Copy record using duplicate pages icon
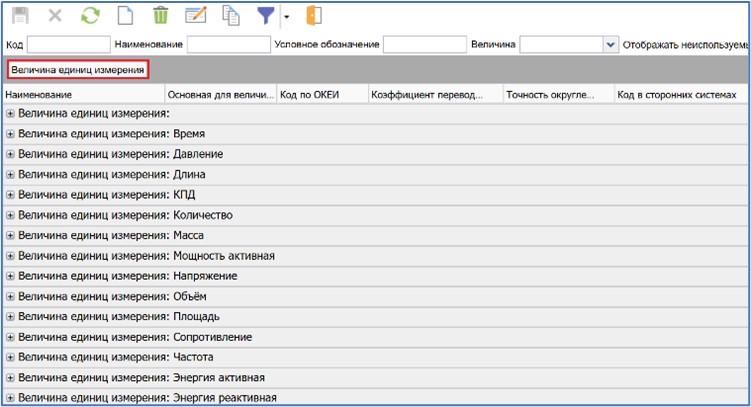751x407 pixels. pos(231,16)
